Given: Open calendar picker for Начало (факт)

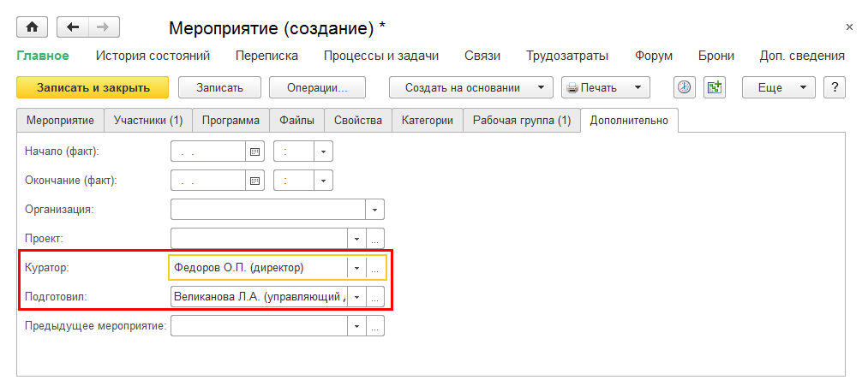Looking at the screenshot, I should click(254, 151).
